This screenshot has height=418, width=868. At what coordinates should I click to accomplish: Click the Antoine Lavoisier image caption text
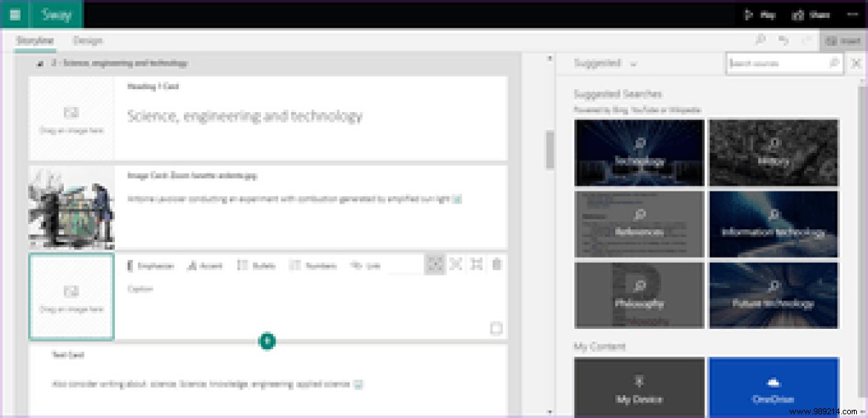tap(289, 199)
